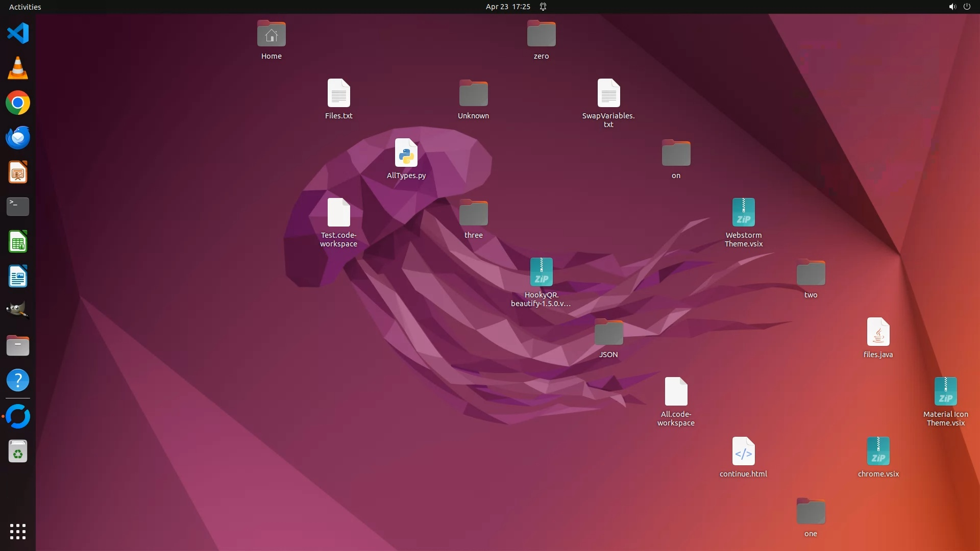Launch GIMP image editor from the dock
The width and height of the screenshot is (980, 551).
[x=18, y=310]
